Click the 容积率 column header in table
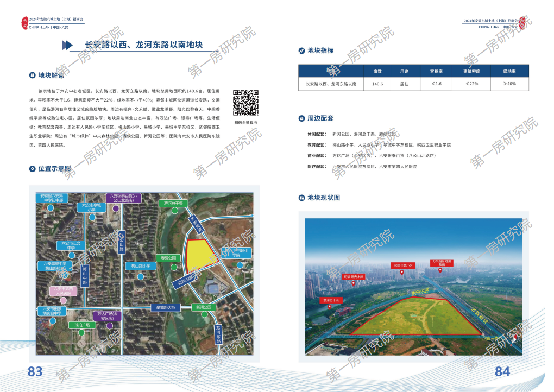This screenshot has height=392, width=554. coord(436,71)
